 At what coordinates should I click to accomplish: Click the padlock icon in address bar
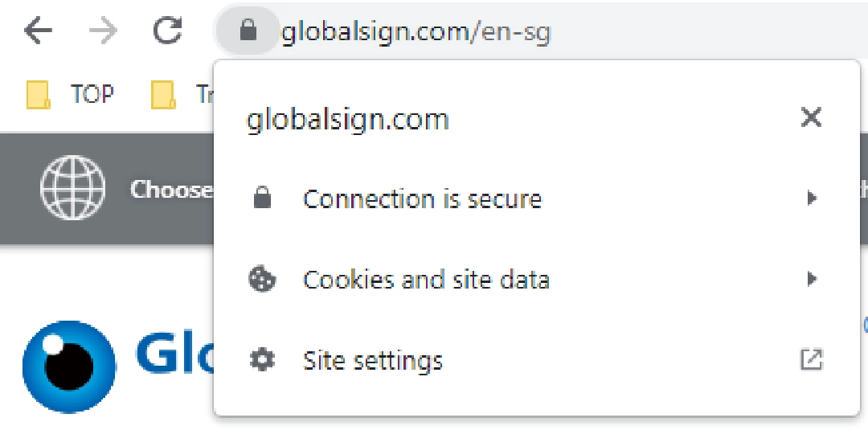[x=248, y=31]
